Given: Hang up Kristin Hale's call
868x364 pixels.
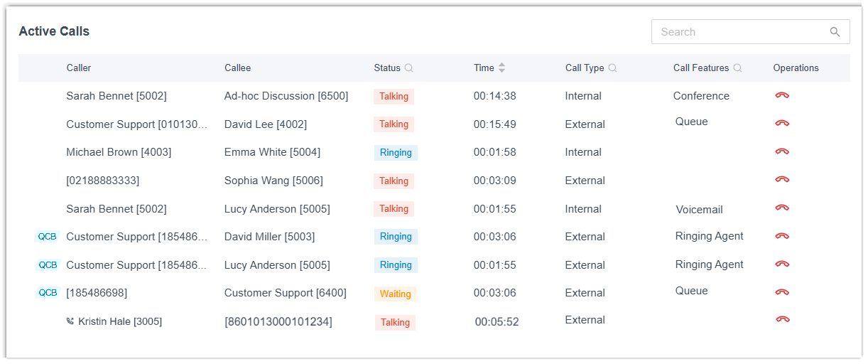Looking at the screenshot, I should coord(783,320).
